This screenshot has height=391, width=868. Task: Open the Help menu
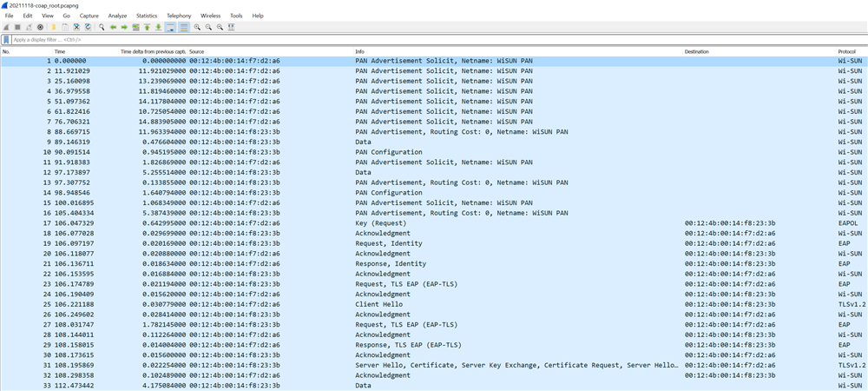pos(258,16)
